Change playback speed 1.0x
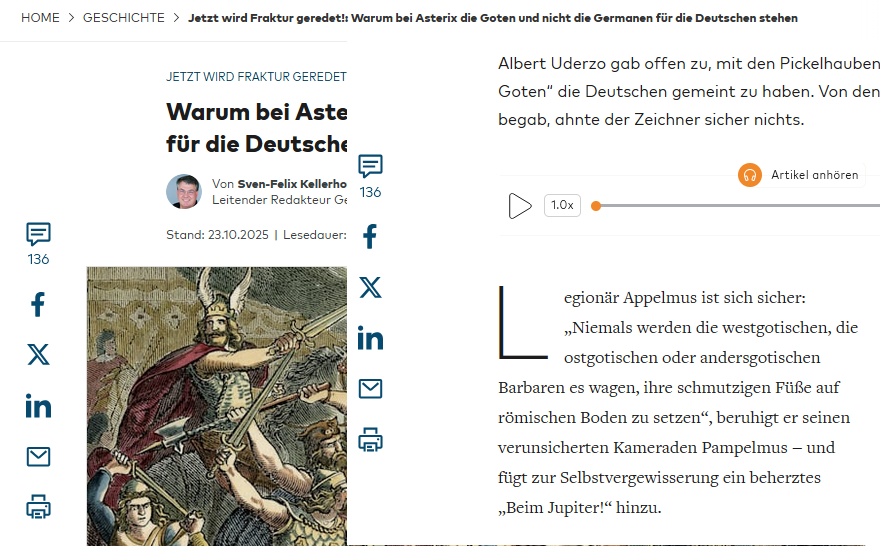 562,205
